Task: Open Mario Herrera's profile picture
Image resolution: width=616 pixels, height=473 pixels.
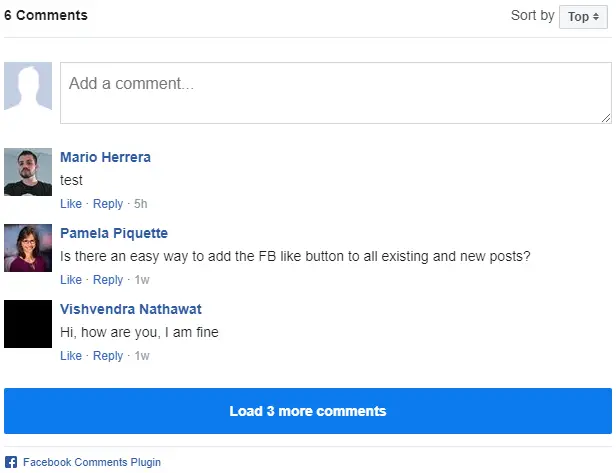Action: (28, 172)
